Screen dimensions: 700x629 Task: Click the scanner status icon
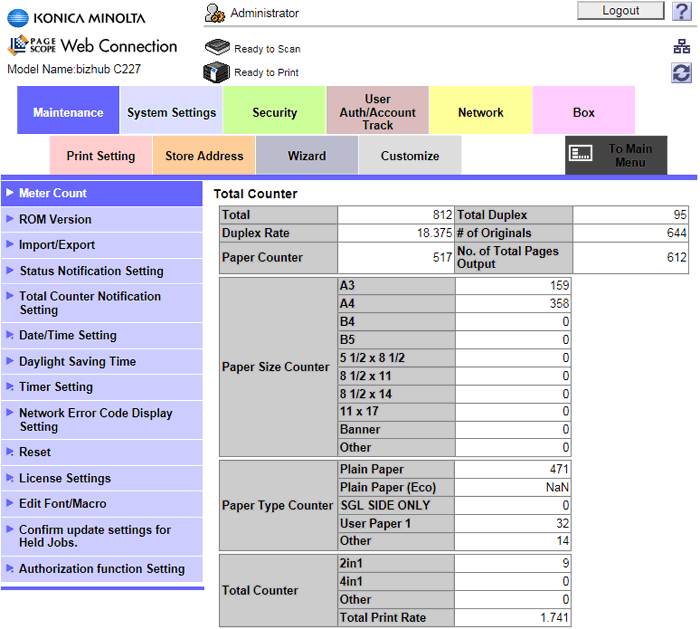[217, 47]
